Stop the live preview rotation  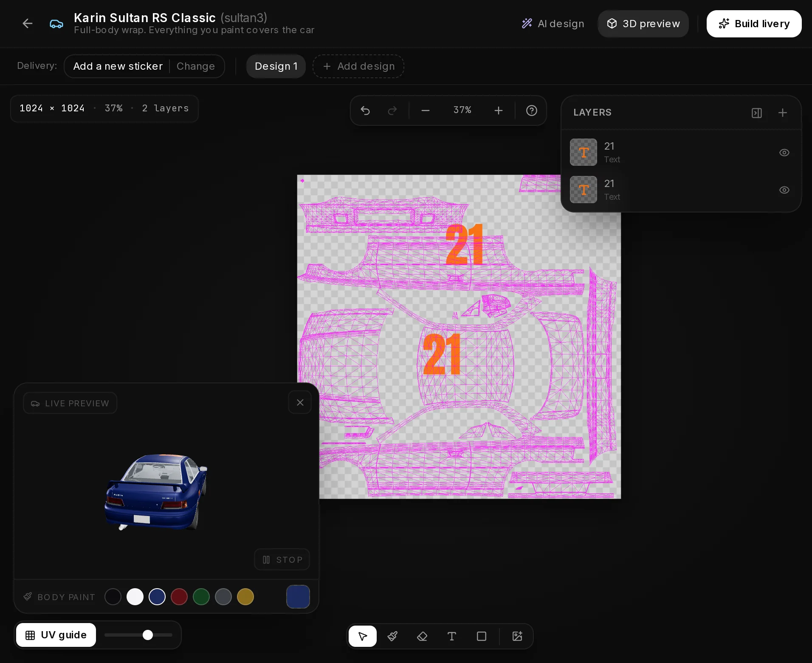[282, 560]
